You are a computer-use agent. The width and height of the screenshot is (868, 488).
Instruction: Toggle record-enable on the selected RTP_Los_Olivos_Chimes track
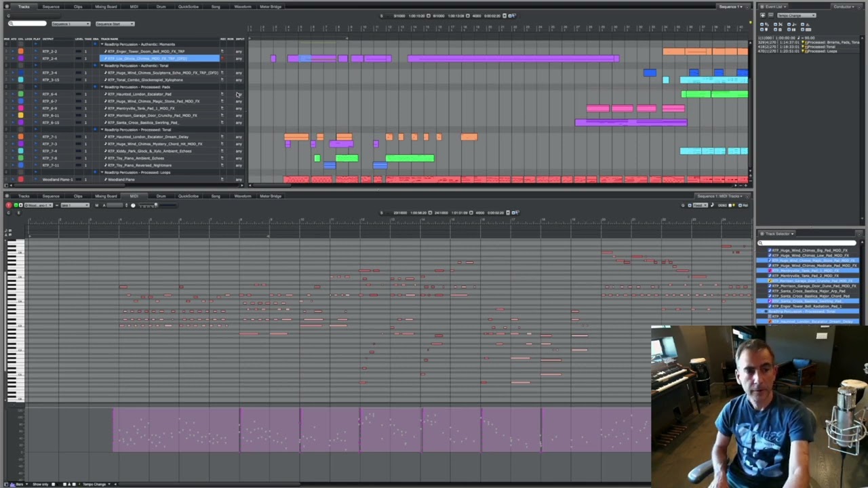222,58
